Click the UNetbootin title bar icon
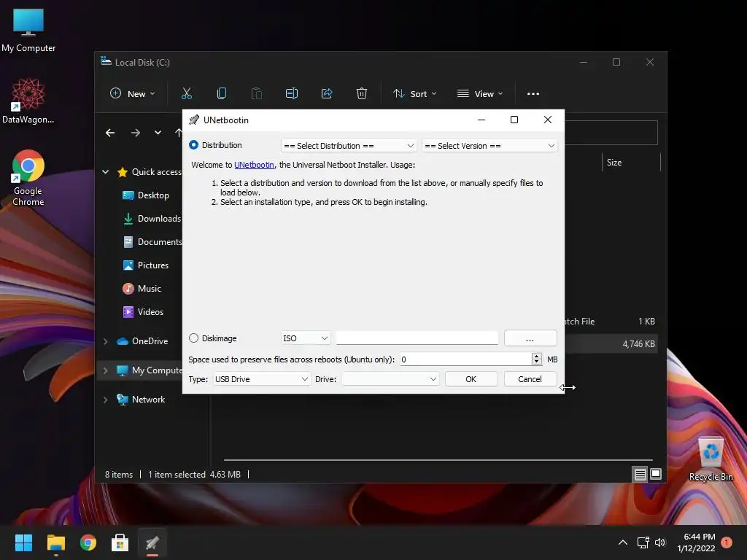 (194, 120)
